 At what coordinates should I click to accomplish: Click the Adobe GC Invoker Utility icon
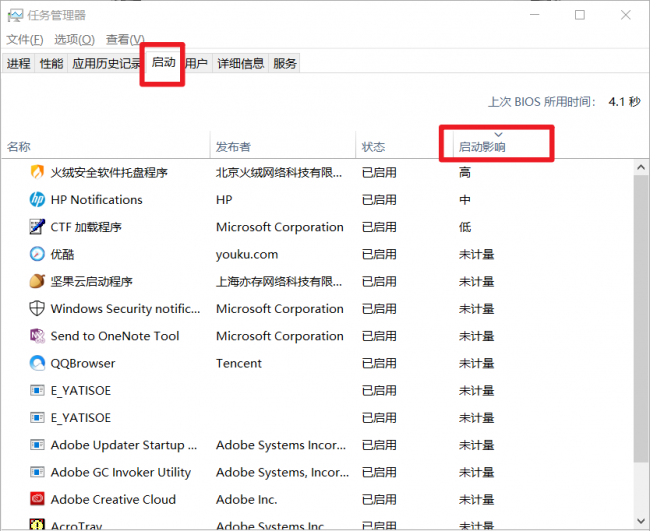(x=37, y=472)
